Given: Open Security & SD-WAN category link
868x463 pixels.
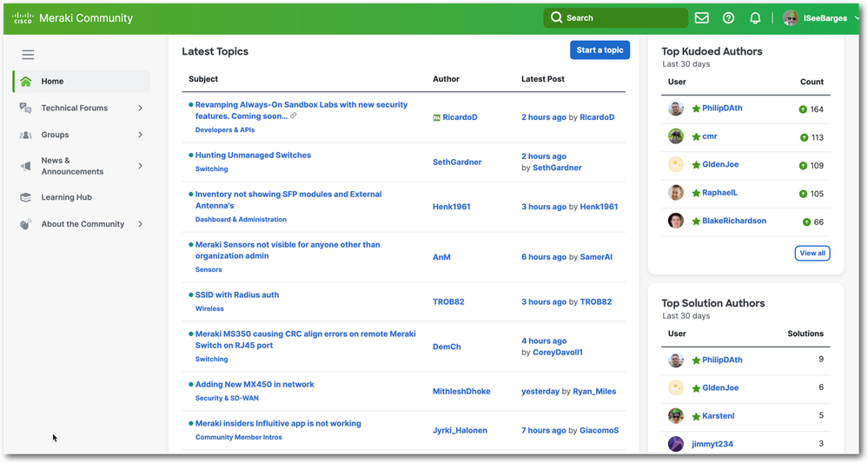Looking at the screenshot, I should pyautogui.click(x=227, y=398).
